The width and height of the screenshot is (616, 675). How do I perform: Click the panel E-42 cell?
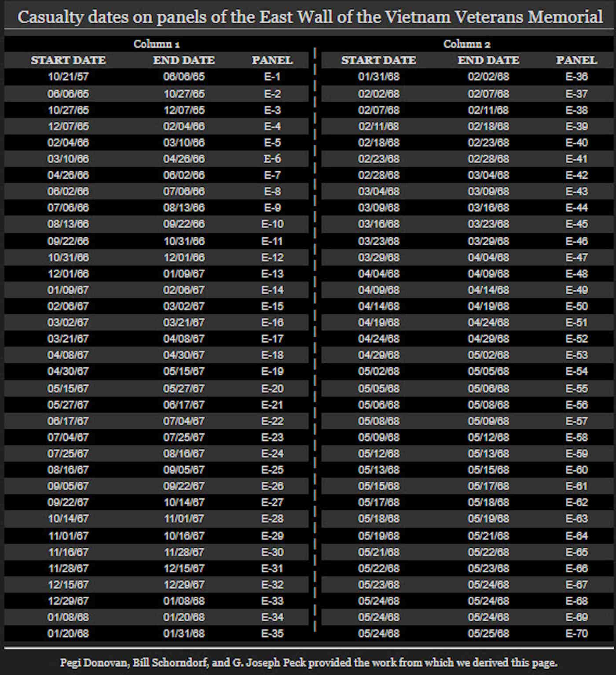click(x=576, y=175)
